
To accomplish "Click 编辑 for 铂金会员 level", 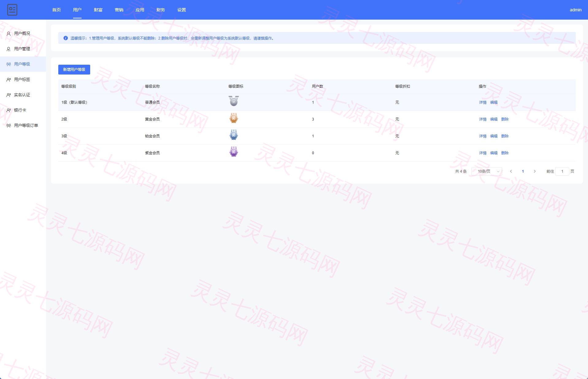I will pyautogui.click(x=494, y=136).
